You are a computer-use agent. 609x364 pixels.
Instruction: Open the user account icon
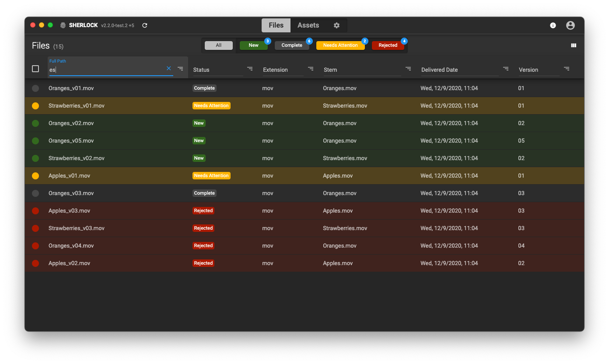pyautogui.click(x=570, y=25)
